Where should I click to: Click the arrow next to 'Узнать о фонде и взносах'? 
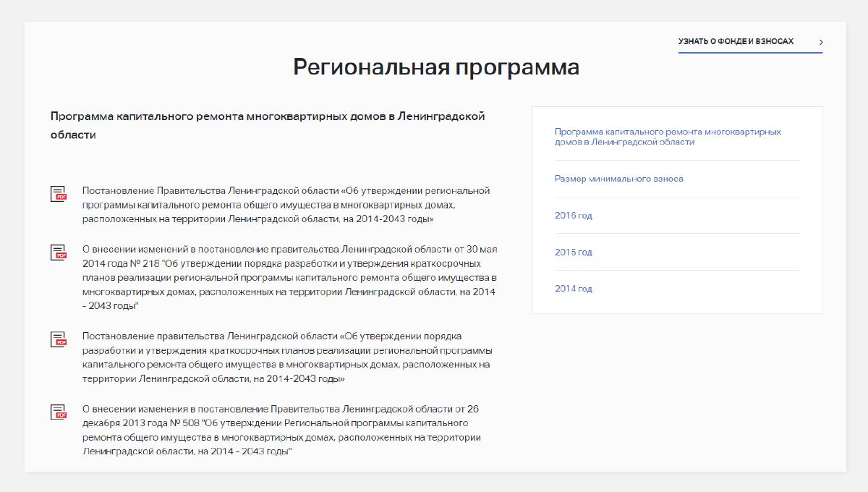(820, 42)
